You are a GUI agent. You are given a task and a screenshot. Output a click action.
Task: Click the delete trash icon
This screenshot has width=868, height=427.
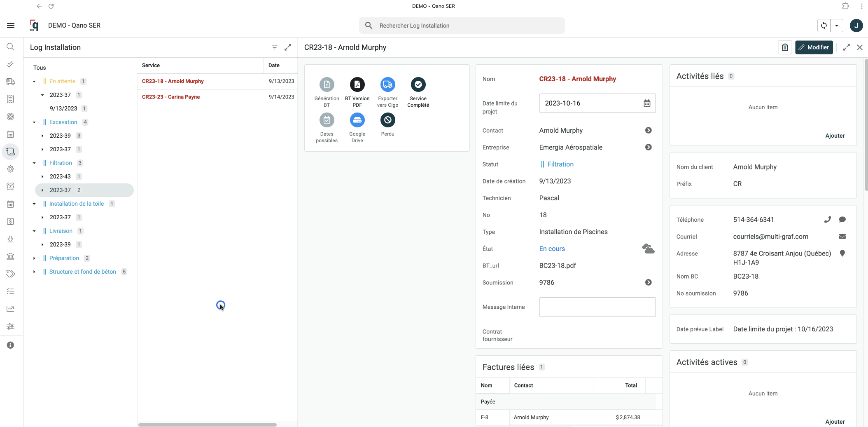point(785,47)
